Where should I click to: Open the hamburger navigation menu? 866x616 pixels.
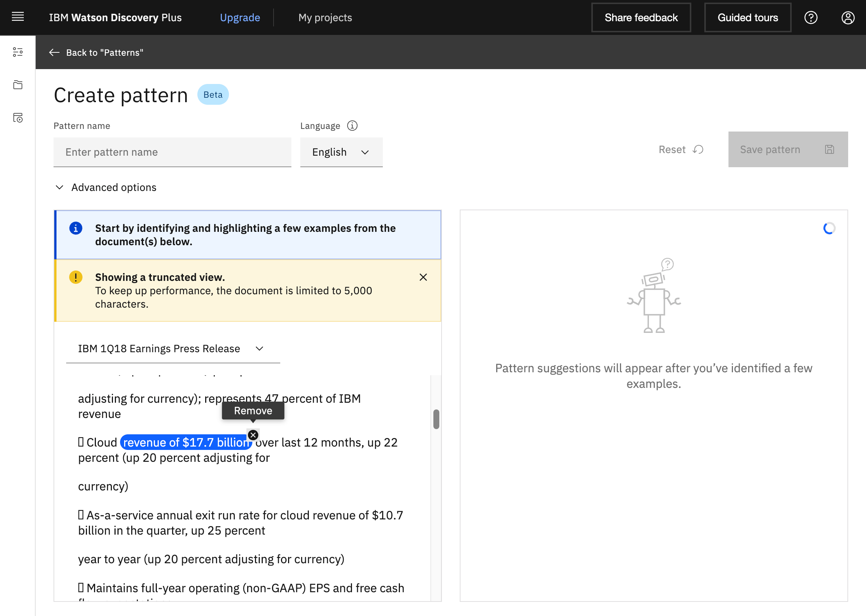pos(18,17)
